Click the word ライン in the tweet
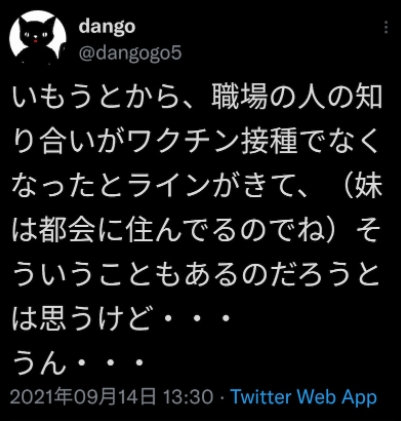This screenshot has width=401, height=421. (167, 187)
